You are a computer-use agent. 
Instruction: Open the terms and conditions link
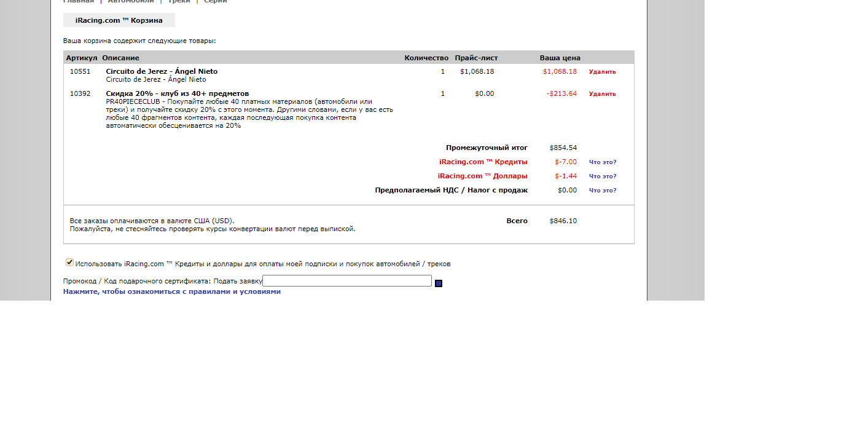tap(171, 291)
